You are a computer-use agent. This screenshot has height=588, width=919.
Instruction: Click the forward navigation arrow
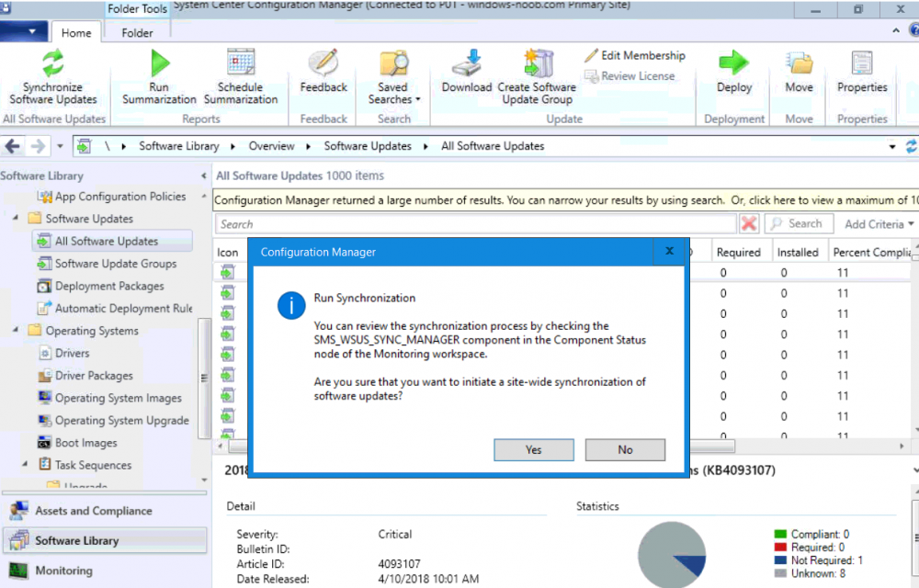pyautogui.click(x=38, y=146)
